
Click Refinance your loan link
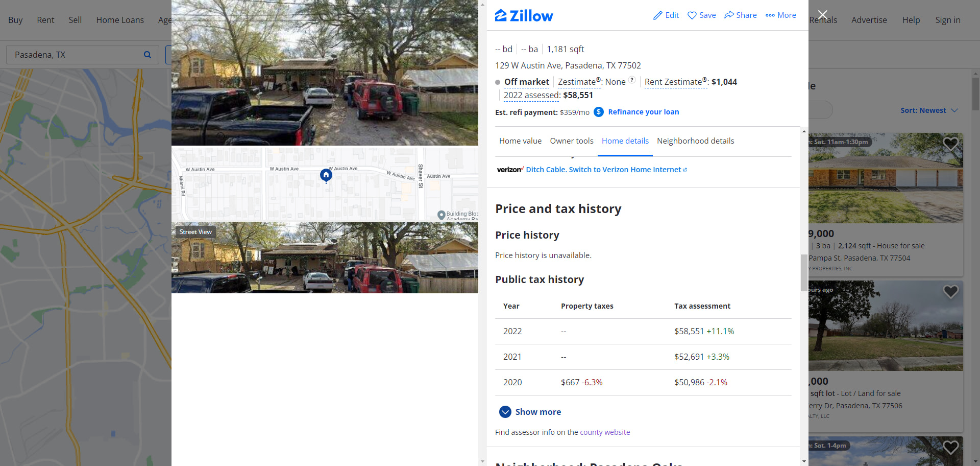pos(643,112)
